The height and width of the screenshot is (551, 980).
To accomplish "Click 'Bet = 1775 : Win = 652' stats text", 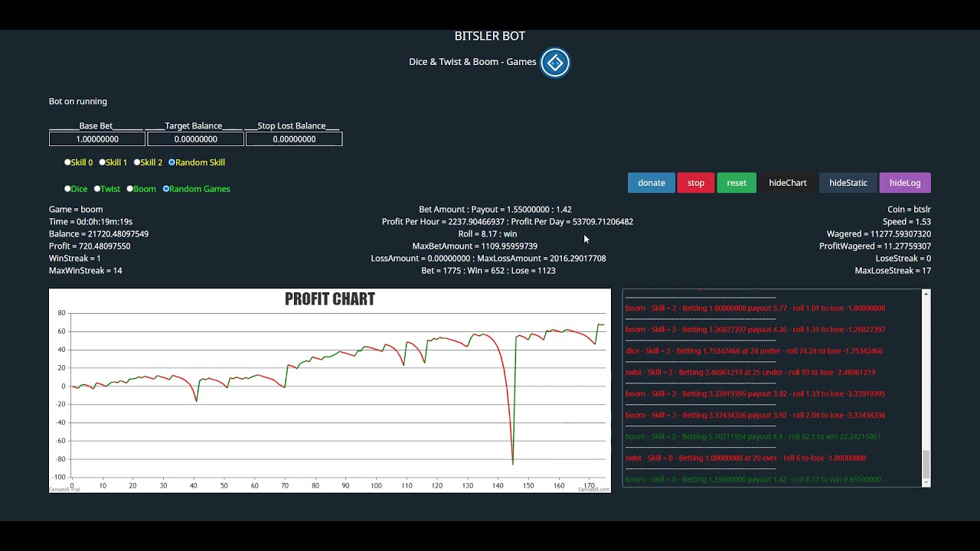I will 488,270.
